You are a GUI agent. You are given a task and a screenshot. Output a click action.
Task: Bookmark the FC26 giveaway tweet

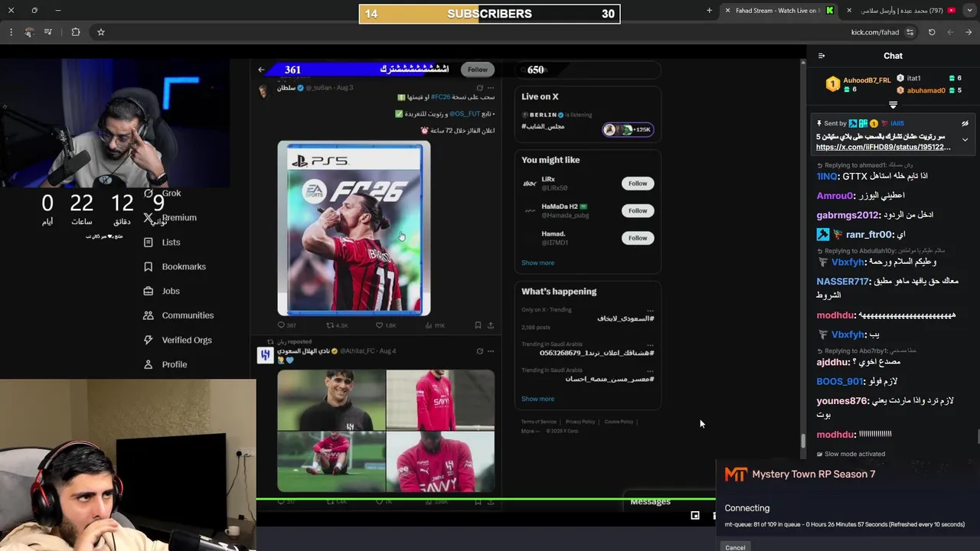click(x=478, y=325)
